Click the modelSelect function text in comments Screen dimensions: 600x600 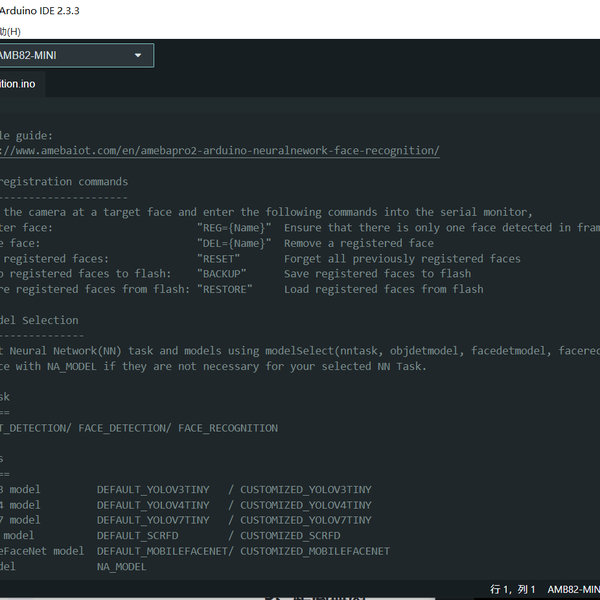pos(299,351)
